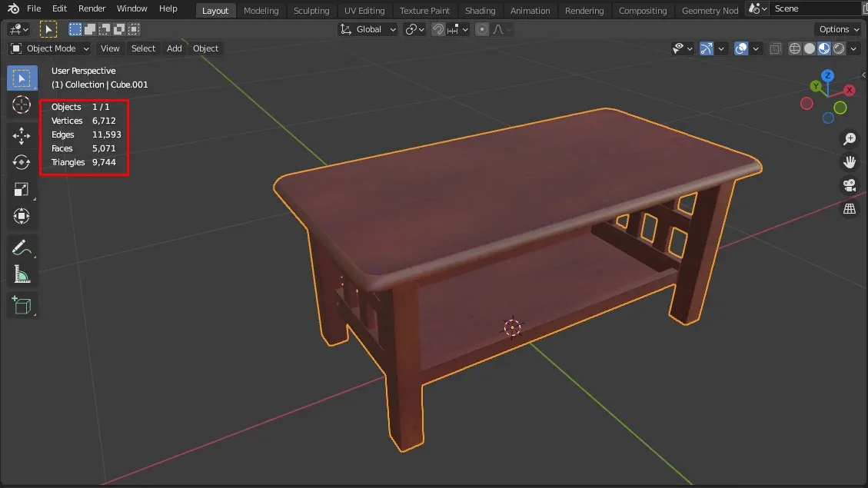Open the Window menu
The image size is (868, 488).
131,9
